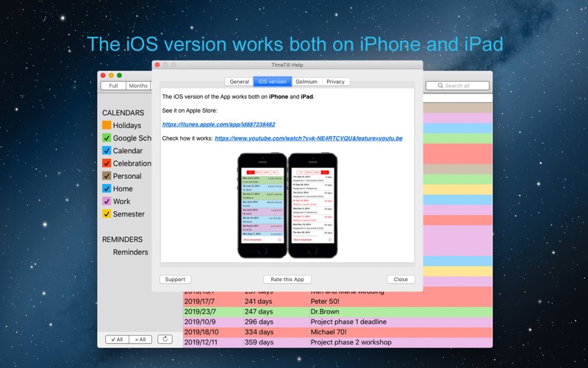
Task: Open the Golmium tab
Action: pyautogui.click(x=306, y=82)
